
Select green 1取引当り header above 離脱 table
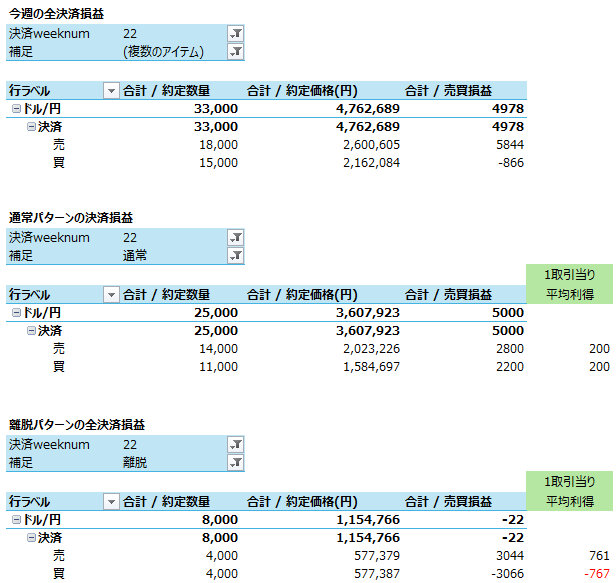coord(569,483)
